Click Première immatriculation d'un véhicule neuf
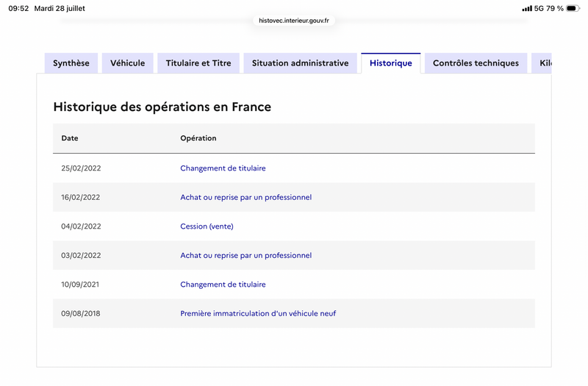The width and height of the screenshot is (588, 386). (x=258, y=313)
